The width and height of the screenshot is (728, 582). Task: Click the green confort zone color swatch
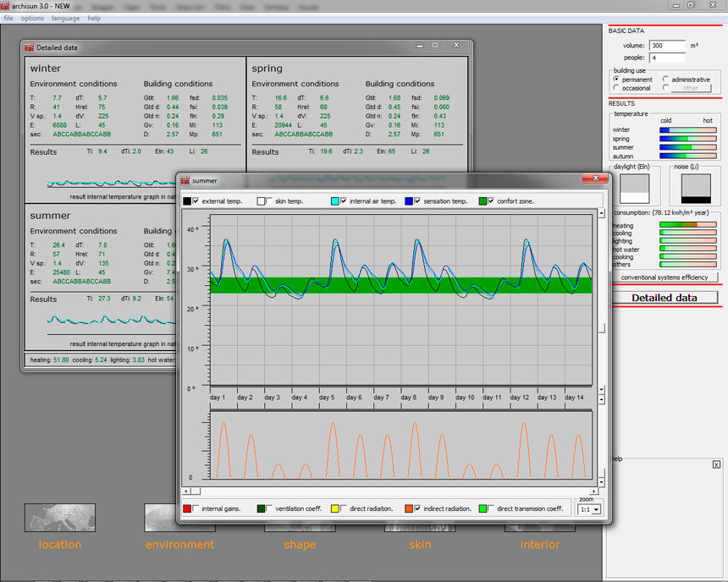click(483, 200)
